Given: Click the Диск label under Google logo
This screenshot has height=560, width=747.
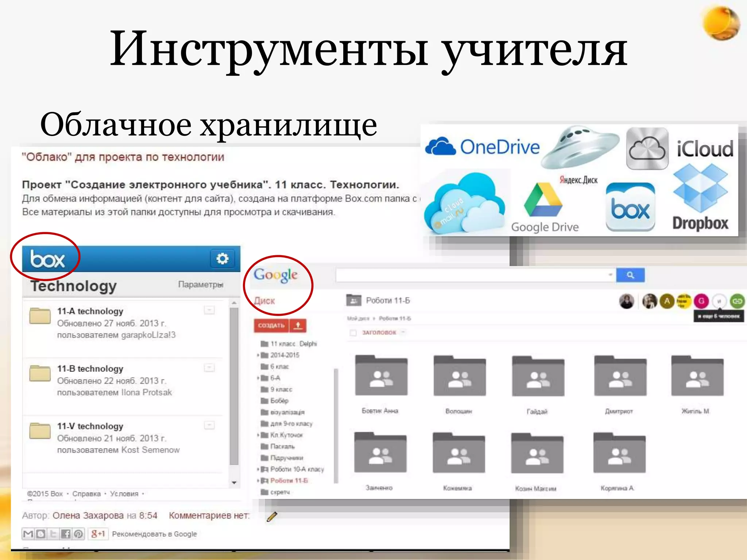Looking at the screenshot, I should point(264,301).
